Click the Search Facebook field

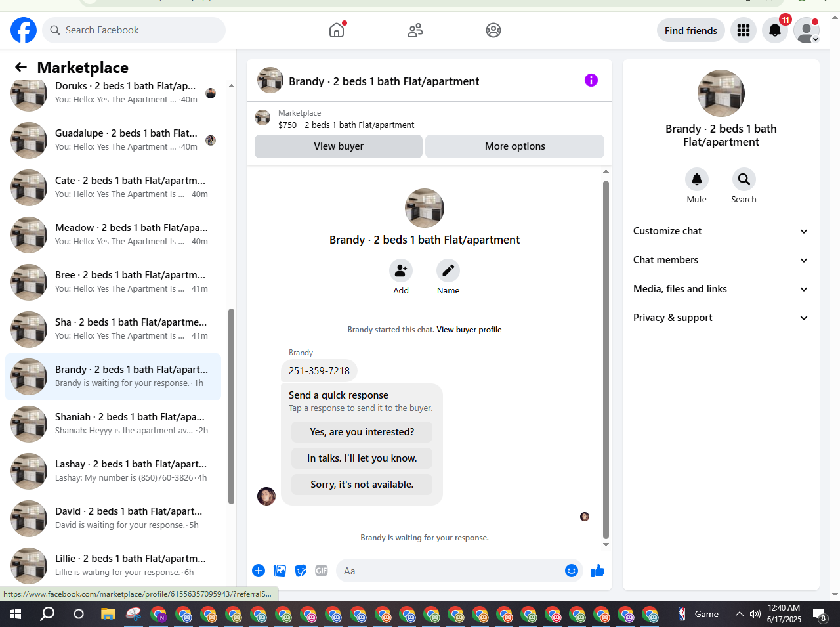[134, 30]
